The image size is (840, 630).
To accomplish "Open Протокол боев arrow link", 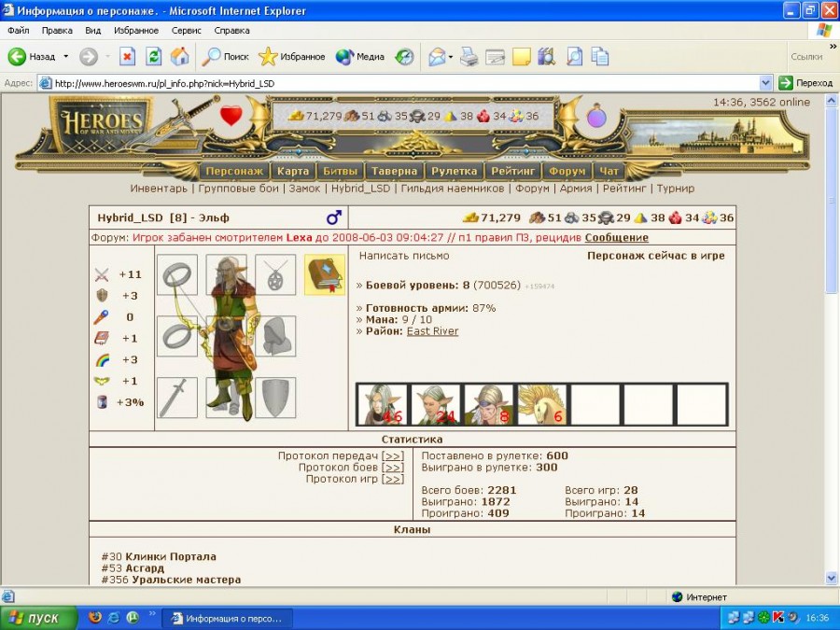I will [393, 468].
